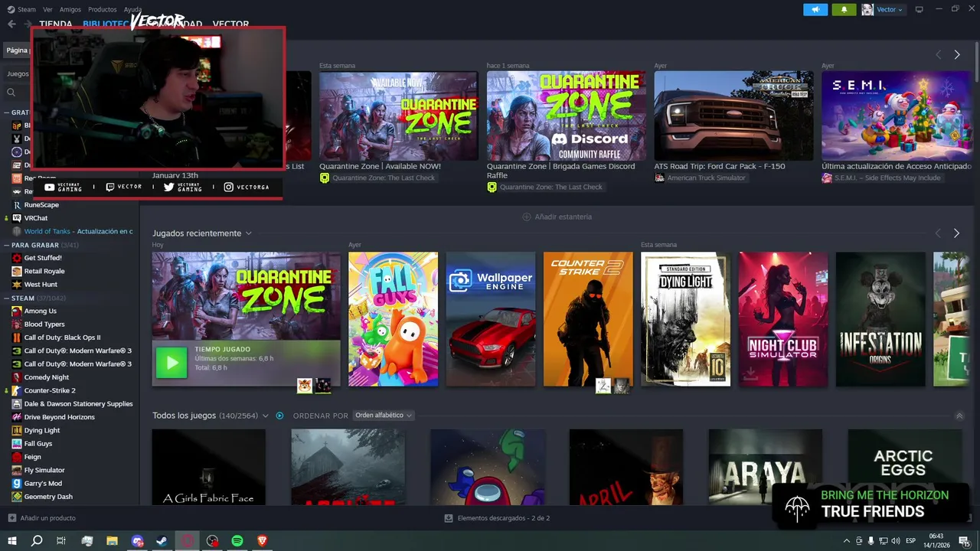This screenshot has width=980, height=551.
Task: Open the Vector account dropdown
Action: coord(882,9)
